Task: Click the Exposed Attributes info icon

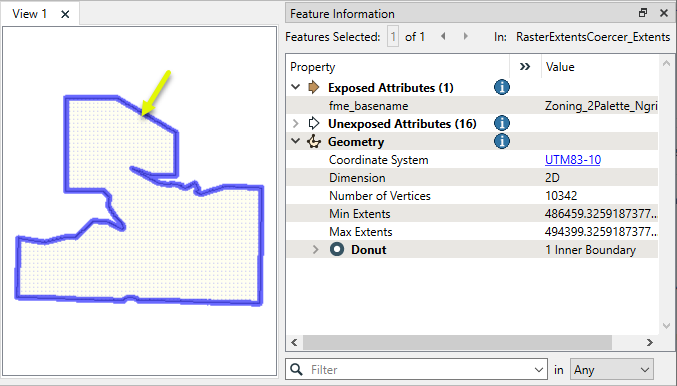Action: click(x=502, y=88)
